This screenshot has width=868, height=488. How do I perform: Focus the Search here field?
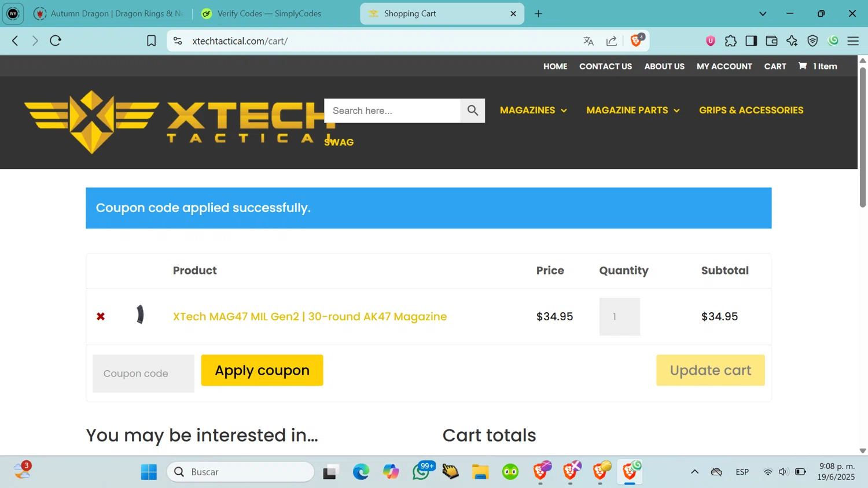coord(392,110)
